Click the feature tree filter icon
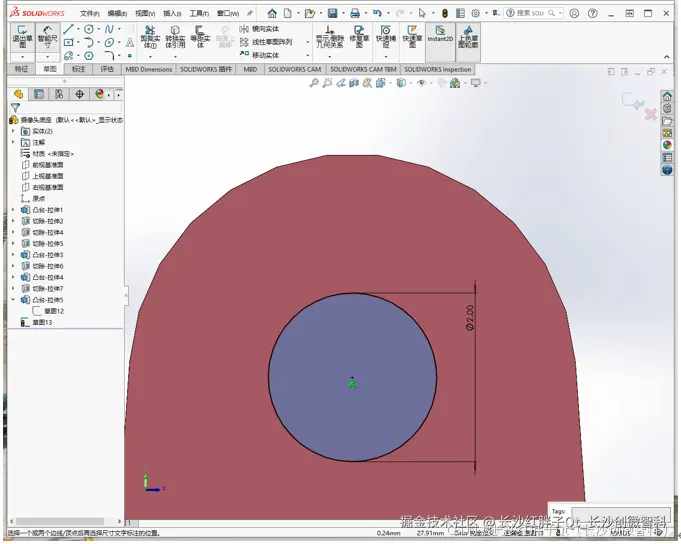Viewport: 681px width, 544px height. pos(15,107)
